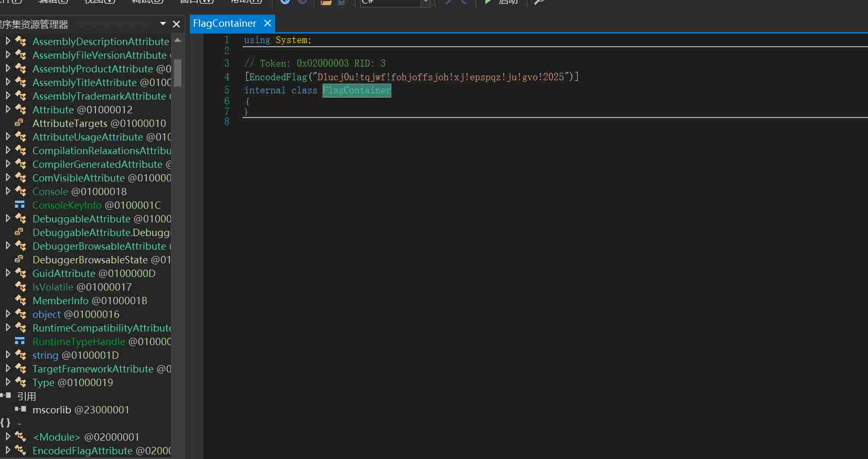The image size is (868, 459).
Task: Close the FlagContainer tab
Action: (267, 24)
